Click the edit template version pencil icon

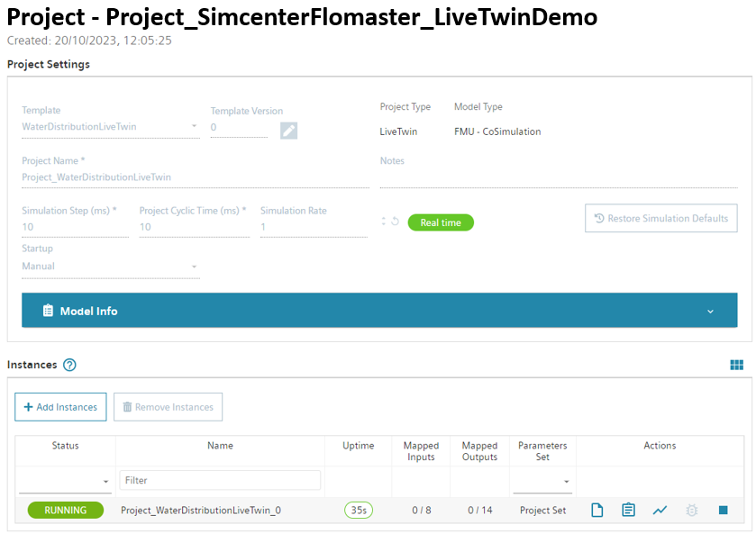tap(288, 131)
